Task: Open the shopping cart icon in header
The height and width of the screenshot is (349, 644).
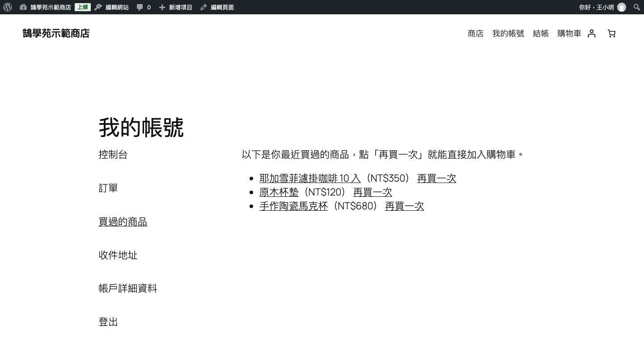Action: [611, 34]
